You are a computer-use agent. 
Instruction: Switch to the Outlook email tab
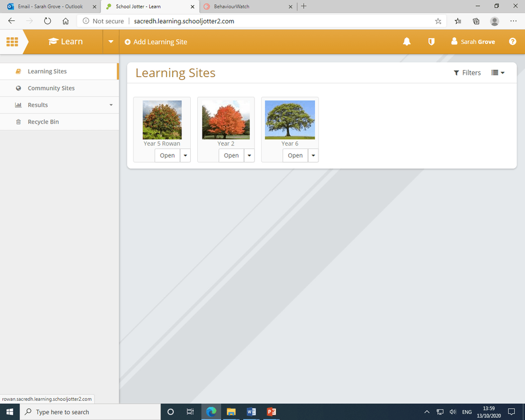point(50,6)
